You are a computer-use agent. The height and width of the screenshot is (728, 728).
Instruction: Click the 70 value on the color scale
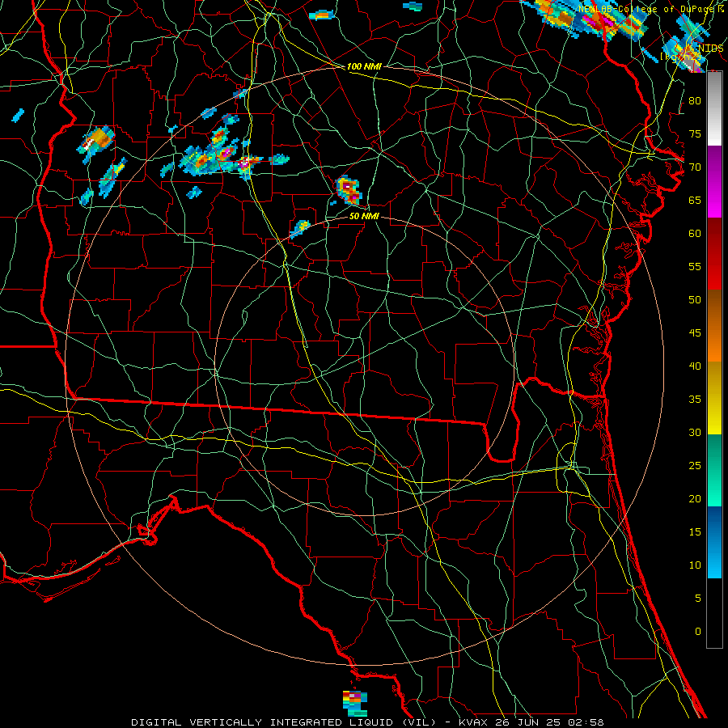click(695, 167)
